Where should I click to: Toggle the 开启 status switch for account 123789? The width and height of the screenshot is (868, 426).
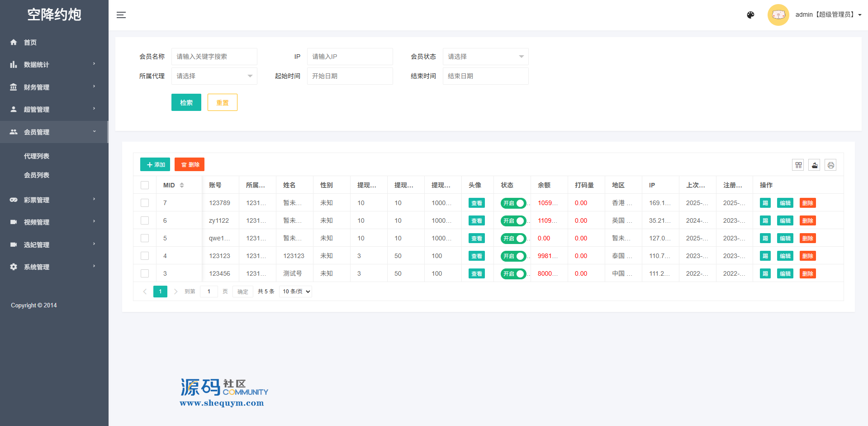click(x=513, y=203)
